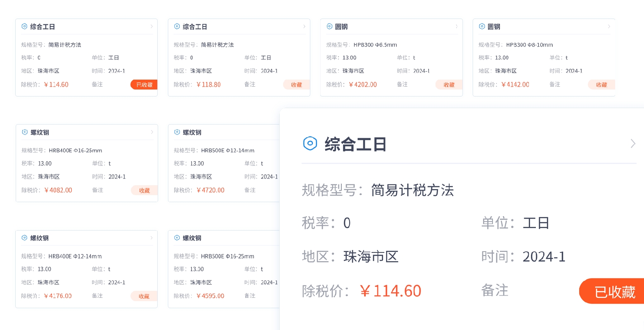Image resolution: width=644 pixels, height=330 pixels.
Task: Click large 已收藏 button on enlarged card
Action: pos(612,291)
